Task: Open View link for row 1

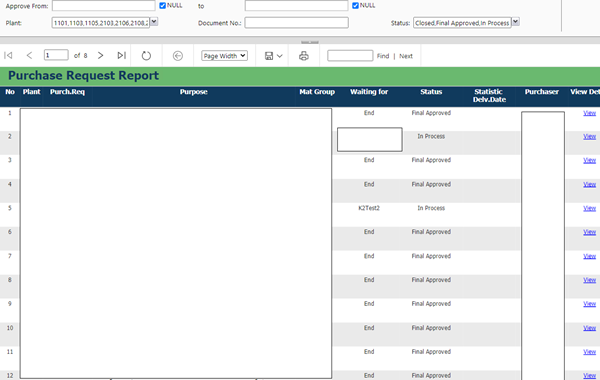Action: 589,113
